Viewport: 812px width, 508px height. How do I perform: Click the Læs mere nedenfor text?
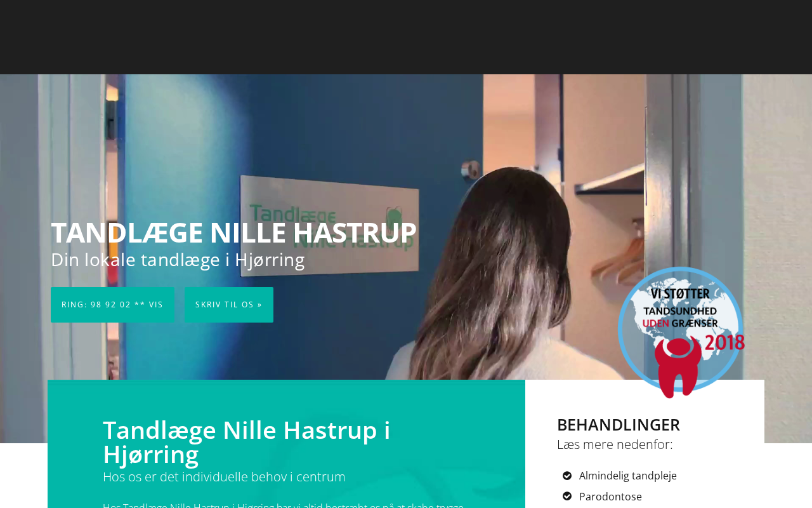pos(615,444)
